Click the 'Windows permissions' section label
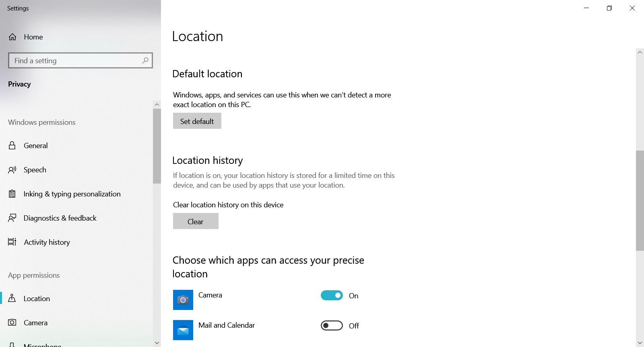This screenshot has width=644, height=347. coord(42,122)
